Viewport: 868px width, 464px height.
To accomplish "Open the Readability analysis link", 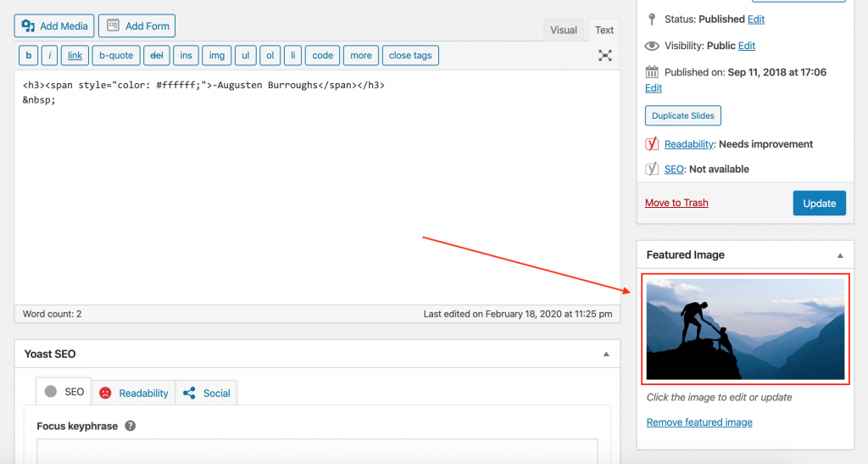I will (688, 144).
